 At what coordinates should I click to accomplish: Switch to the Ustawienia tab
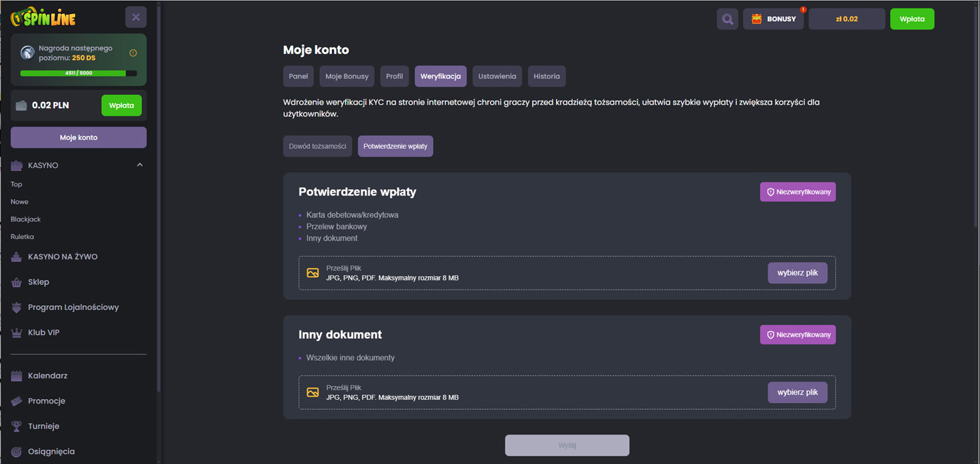coord(497,77)
